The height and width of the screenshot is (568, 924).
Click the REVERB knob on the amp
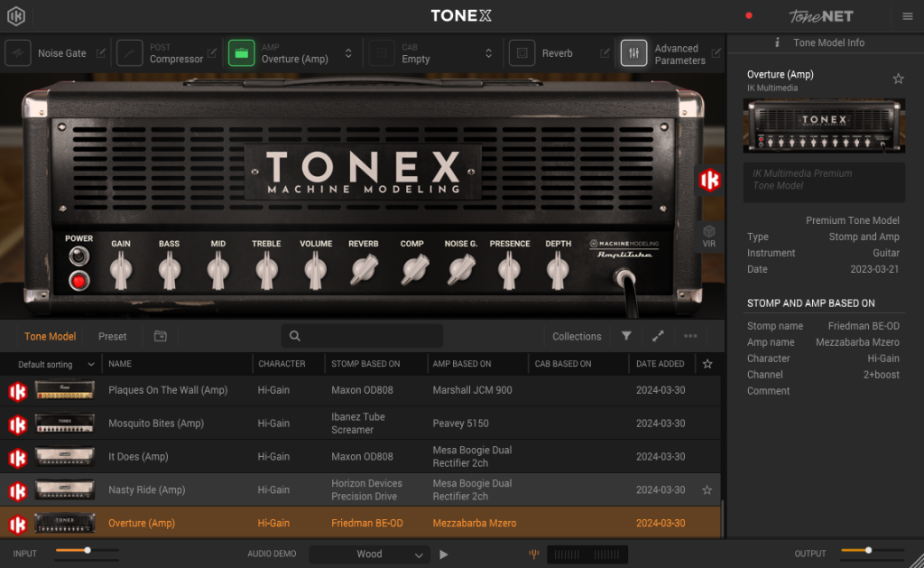coord(364,269)
